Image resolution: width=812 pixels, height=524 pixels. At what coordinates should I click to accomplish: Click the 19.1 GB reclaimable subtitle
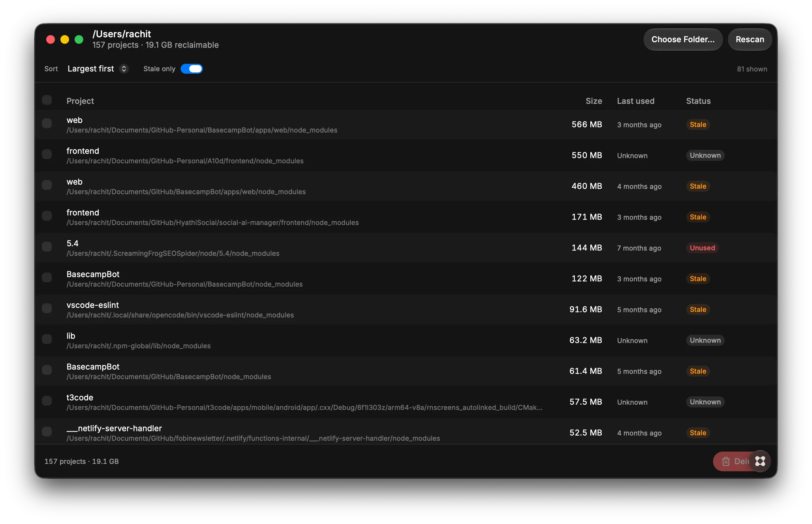182,45
